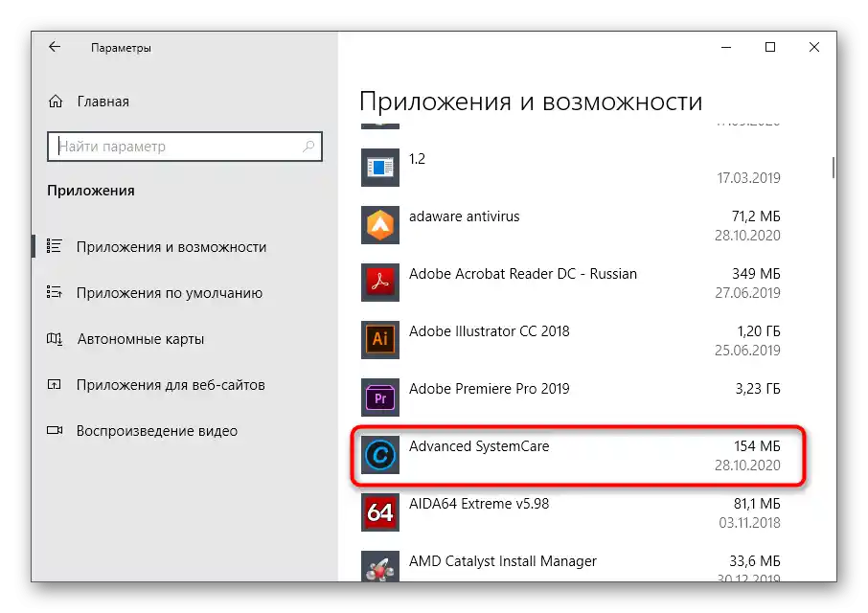Click the 81,1 МБ size value
Image resolution: width=868 pixels, height=613 pixels.
click(x=757, y=504)
